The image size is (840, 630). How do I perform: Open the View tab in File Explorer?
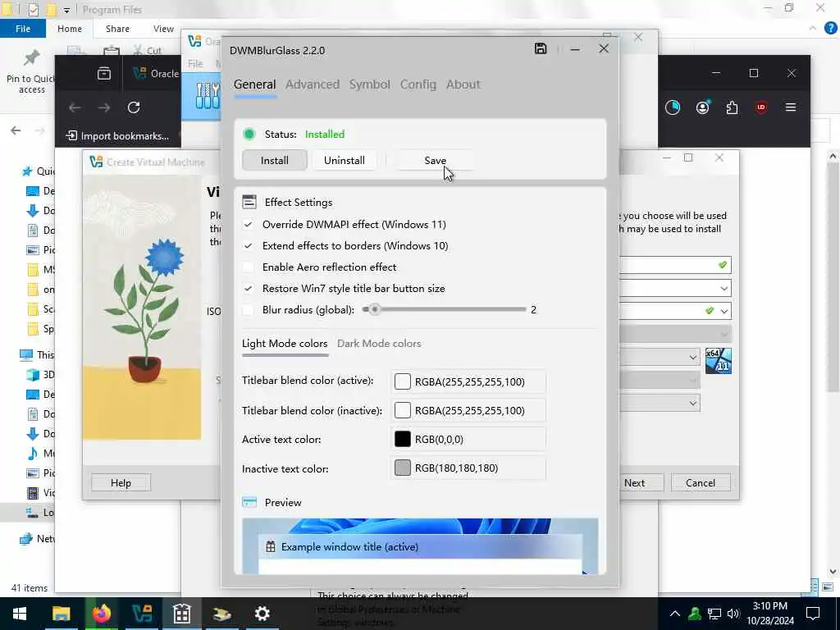tap(163, 29)
